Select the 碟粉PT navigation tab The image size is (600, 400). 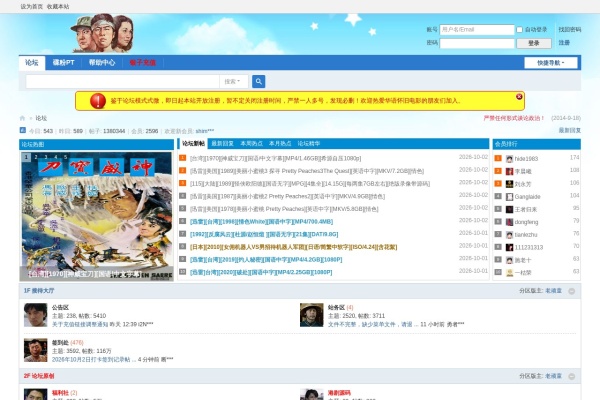pos(64,63)
